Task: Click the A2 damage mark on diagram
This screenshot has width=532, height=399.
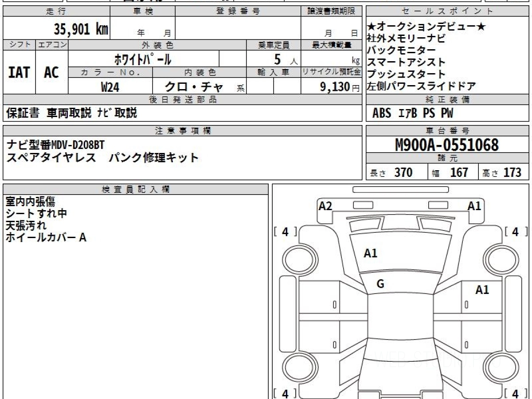Action: [x=325, y=206]
